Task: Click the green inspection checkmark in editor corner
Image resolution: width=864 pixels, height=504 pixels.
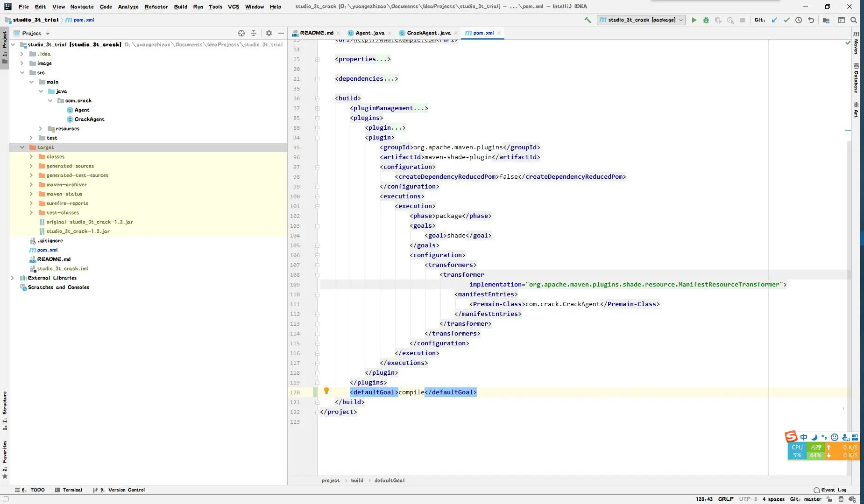Action: click(x=848, y=43)
